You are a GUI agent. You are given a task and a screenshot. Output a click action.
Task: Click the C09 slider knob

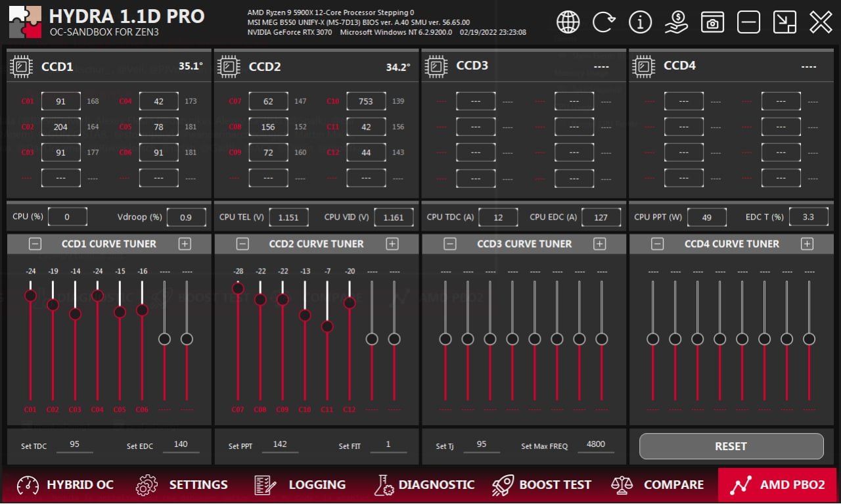[283, 299]
